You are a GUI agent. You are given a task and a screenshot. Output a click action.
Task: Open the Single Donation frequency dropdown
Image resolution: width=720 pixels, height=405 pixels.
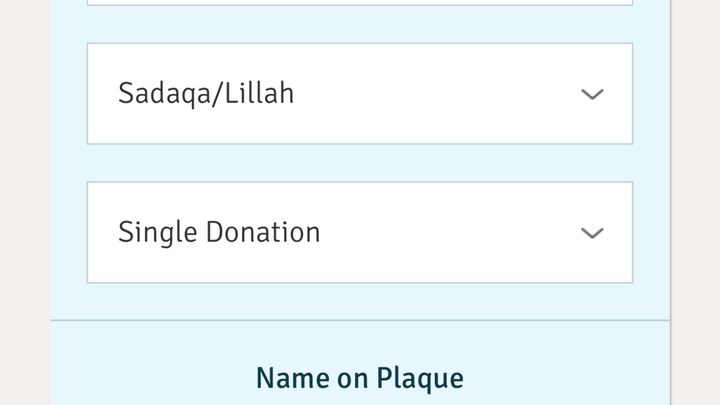pos(360,232)
